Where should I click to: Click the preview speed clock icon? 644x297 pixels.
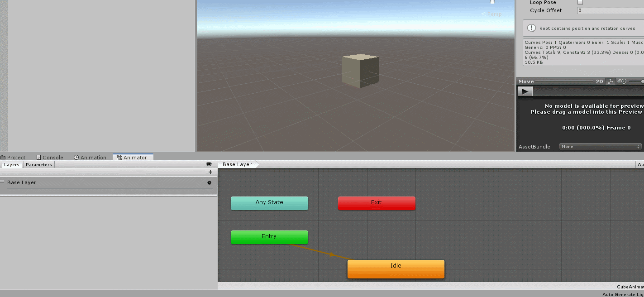[622, 81]
